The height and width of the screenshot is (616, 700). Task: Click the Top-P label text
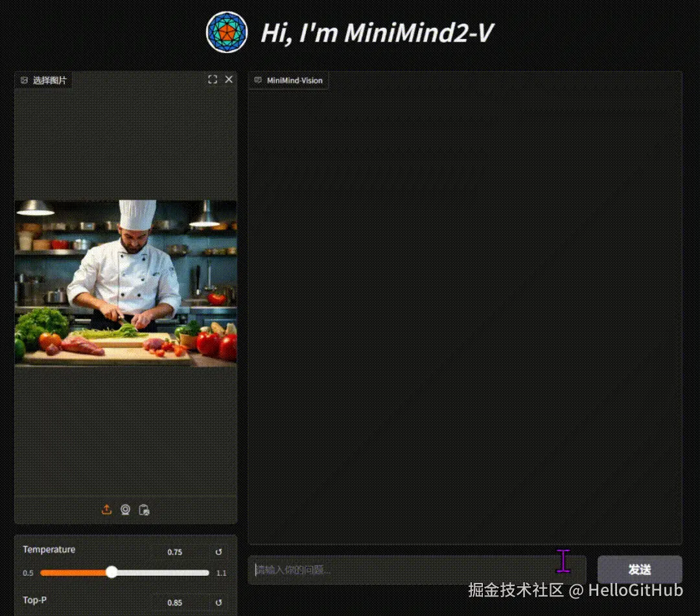[x=35, y=600]
